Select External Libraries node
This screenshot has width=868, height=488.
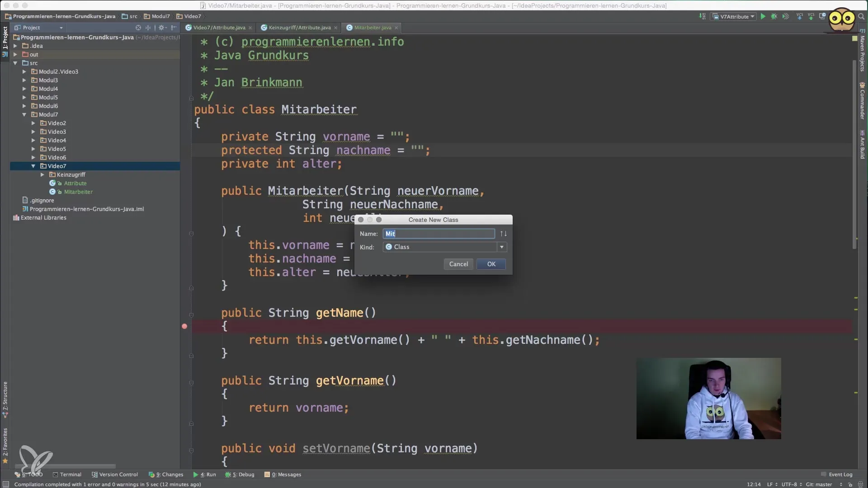[x=43, y=217]
